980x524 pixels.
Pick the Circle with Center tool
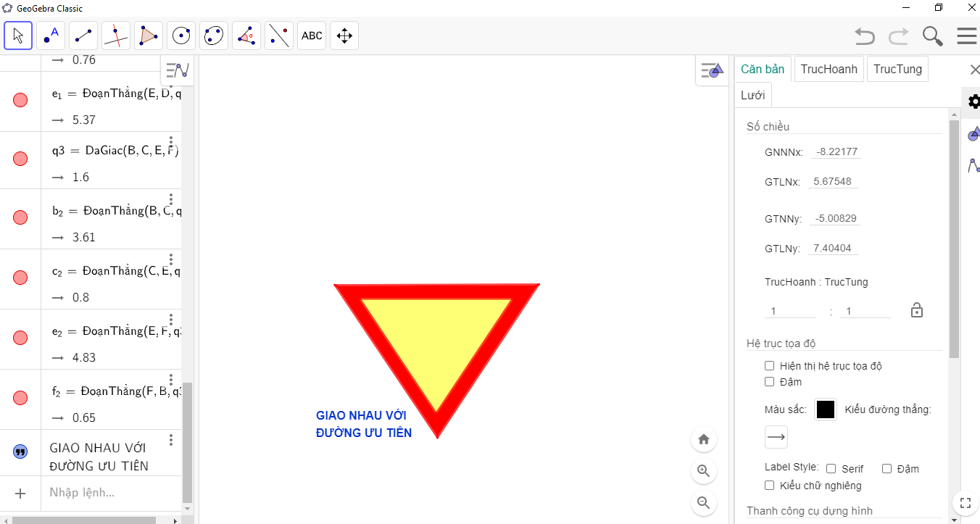click(181, 36)
